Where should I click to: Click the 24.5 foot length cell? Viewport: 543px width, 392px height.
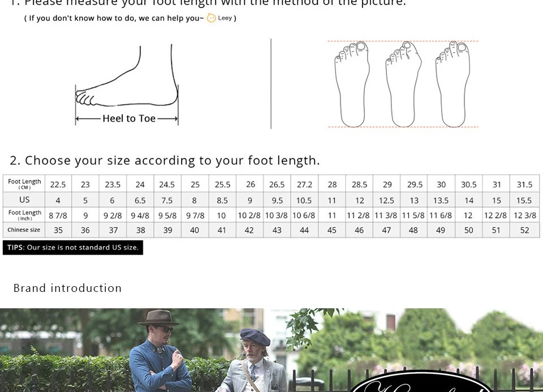coord(167,184)
